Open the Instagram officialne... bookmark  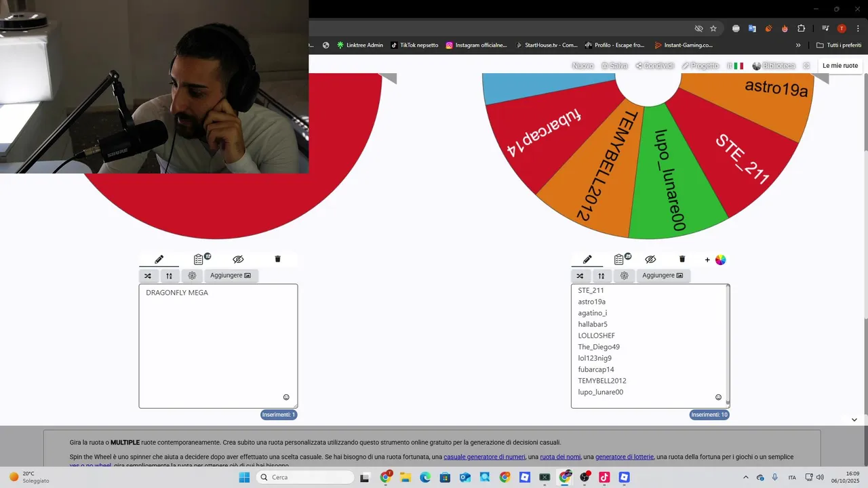pos(476,45)
